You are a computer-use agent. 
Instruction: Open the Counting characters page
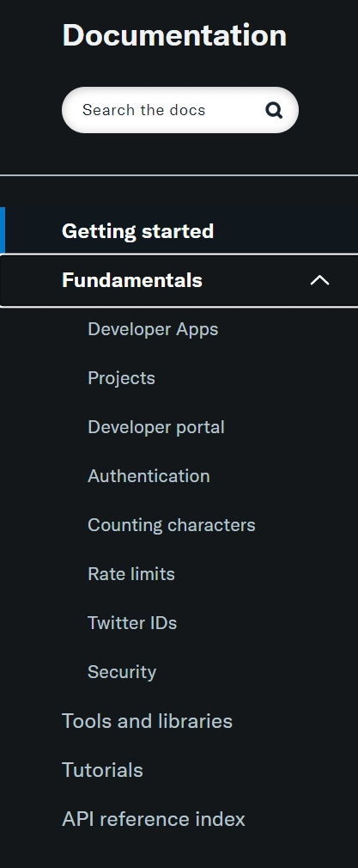point(172,525)
